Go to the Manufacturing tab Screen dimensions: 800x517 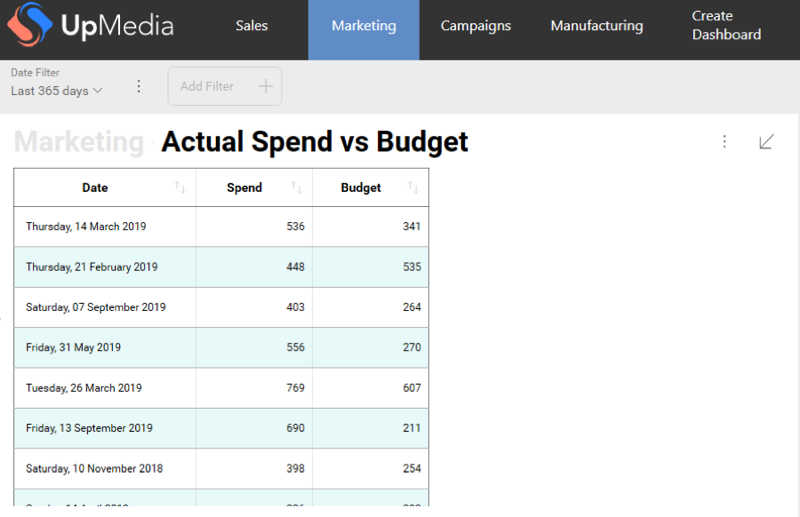click(597, 26)
